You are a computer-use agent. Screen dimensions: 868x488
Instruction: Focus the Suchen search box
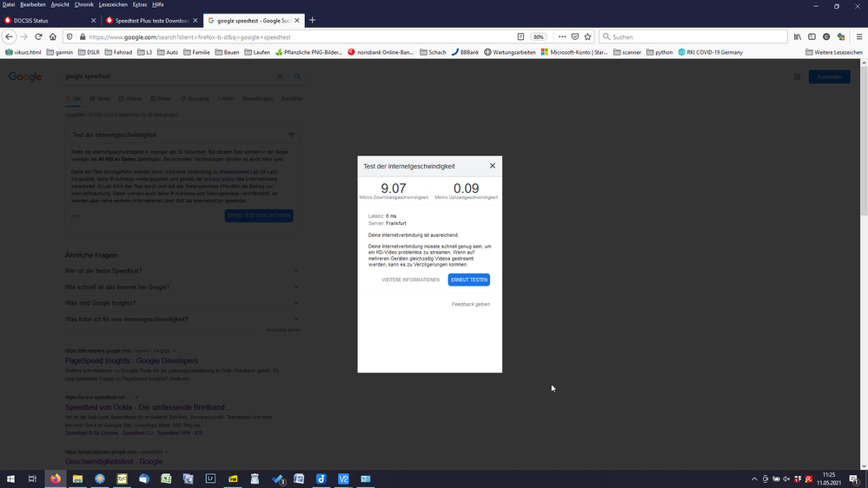click(693, 37)
